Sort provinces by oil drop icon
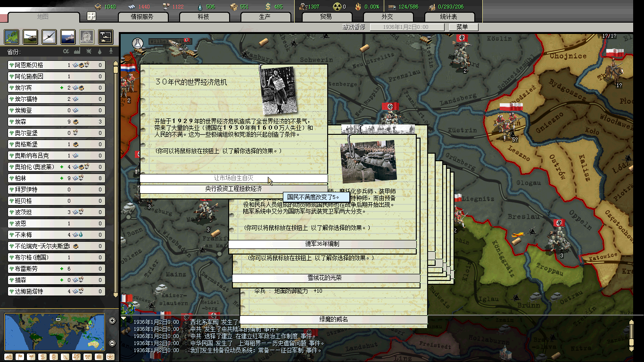Image resolution: width=644 pixels, height=362 pixels. [x=100, y=51]
